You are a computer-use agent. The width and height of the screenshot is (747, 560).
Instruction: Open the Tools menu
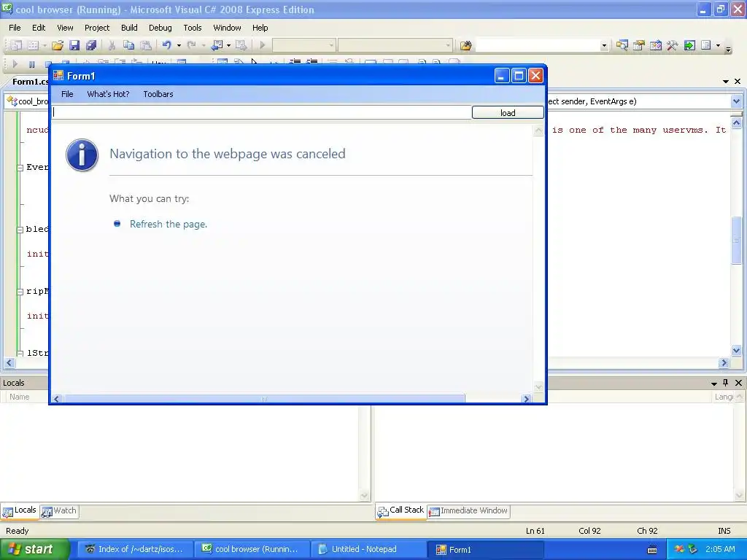point(193,28)
